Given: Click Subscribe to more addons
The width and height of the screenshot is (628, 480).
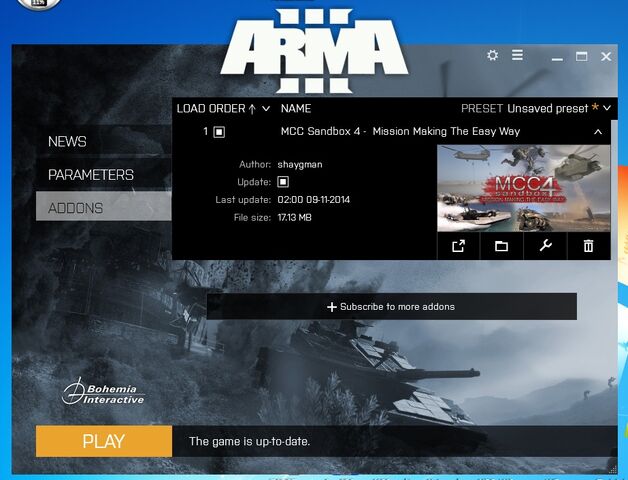Looking at the screenshot, I should pos(392,307).
